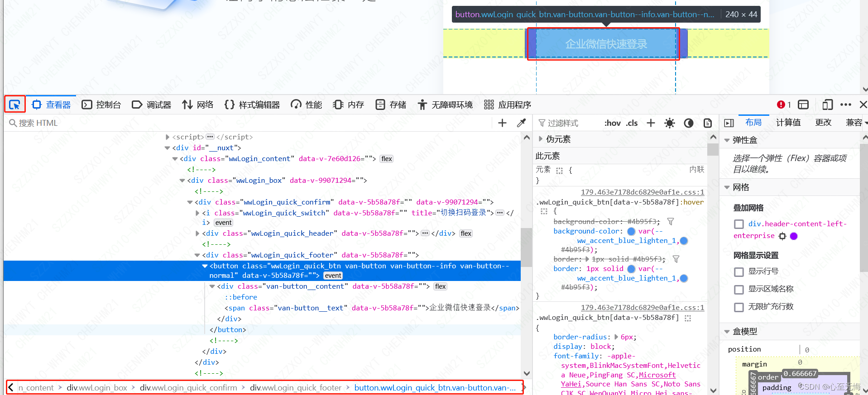Click the plus icon to create new node

(502, 123)
